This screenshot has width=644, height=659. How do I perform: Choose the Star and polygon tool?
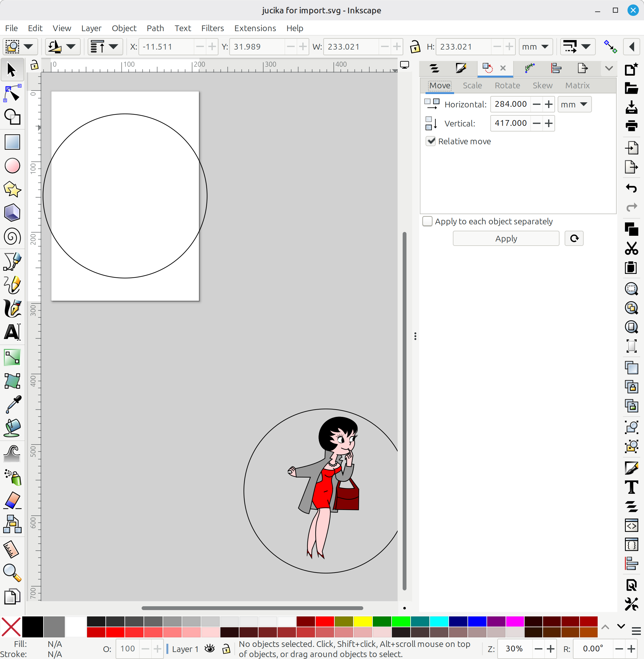pos(12,189)
